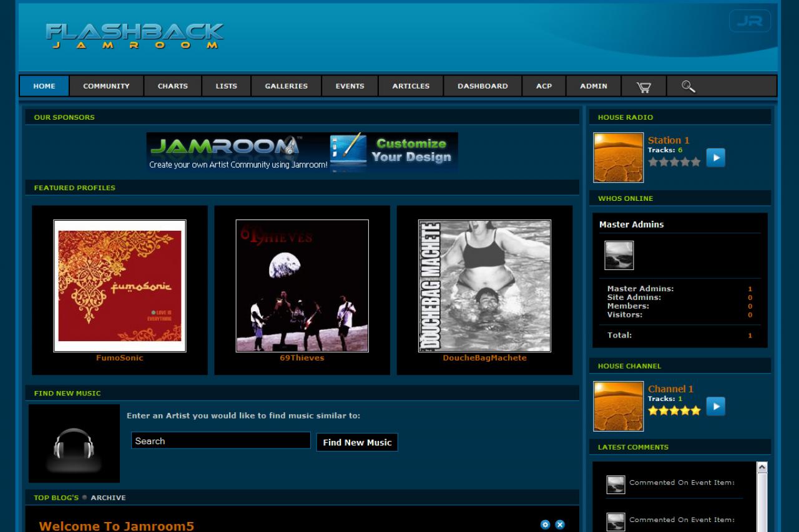Click the Top Blog's heading link

click(56, 498)
